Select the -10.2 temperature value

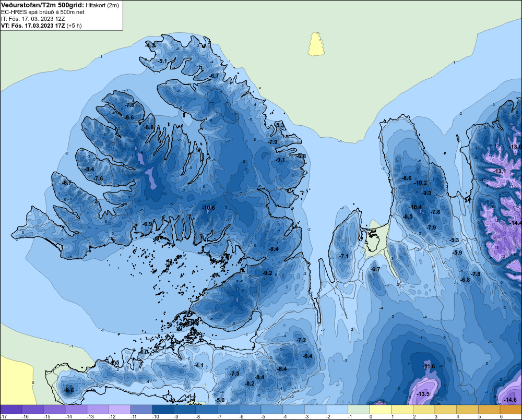(x=420, y=183)
